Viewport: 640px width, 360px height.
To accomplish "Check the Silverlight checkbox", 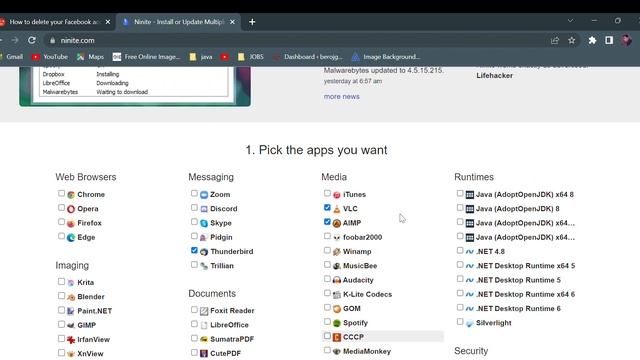I will 460,322.
